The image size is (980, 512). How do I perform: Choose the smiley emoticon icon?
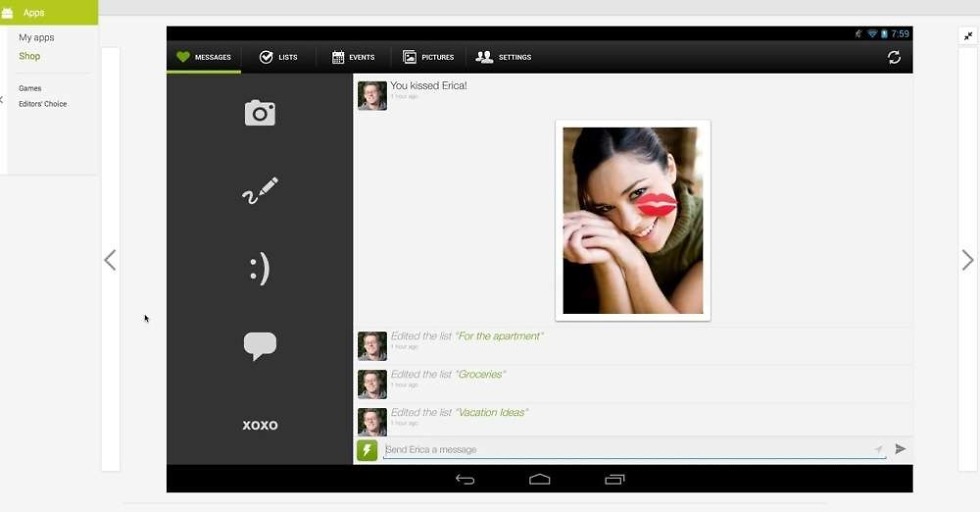tap(259, 269)
